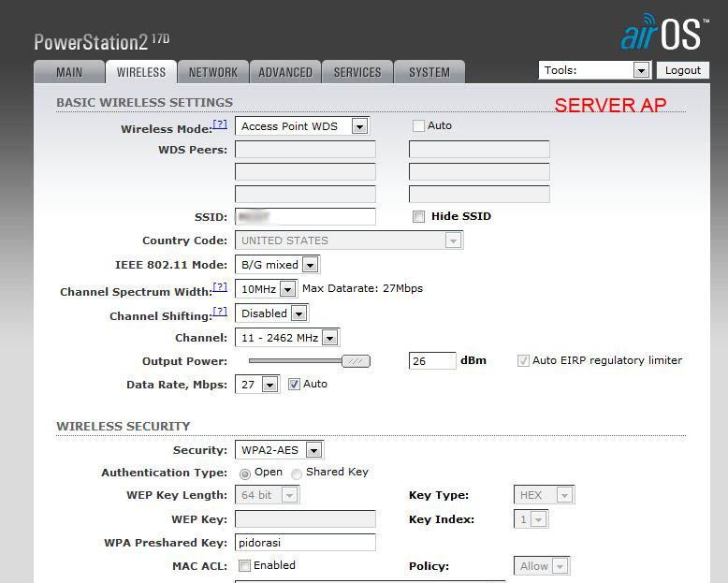Enable the MAC ACL checkbox

pos(244,566)
